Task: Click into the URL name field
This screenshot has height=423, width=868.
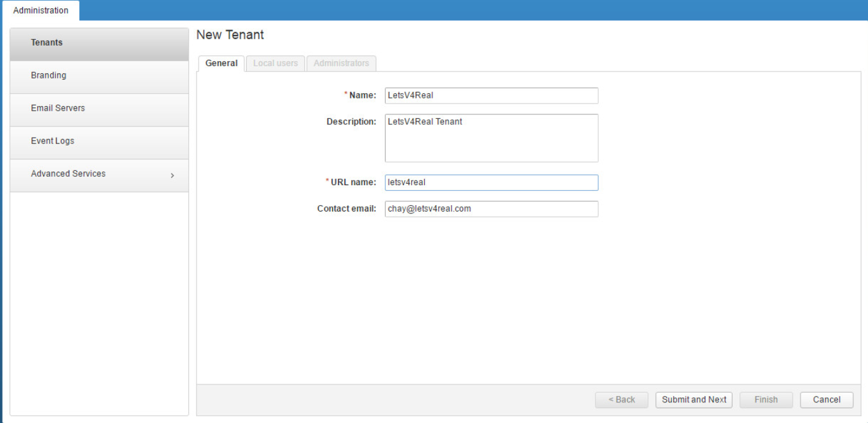Action: 492,183
